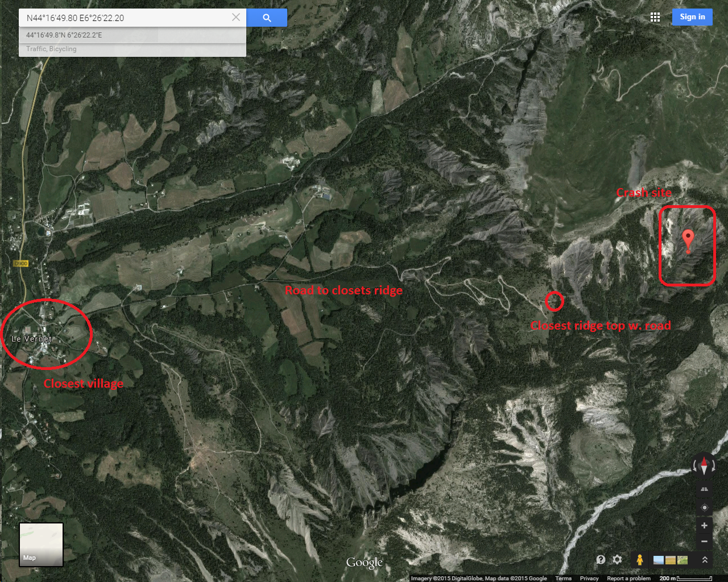The width and height of the screenshot is (728, 582).
Task: Open the settings gear
Action: pyautogui.click(x=617, y=560)
